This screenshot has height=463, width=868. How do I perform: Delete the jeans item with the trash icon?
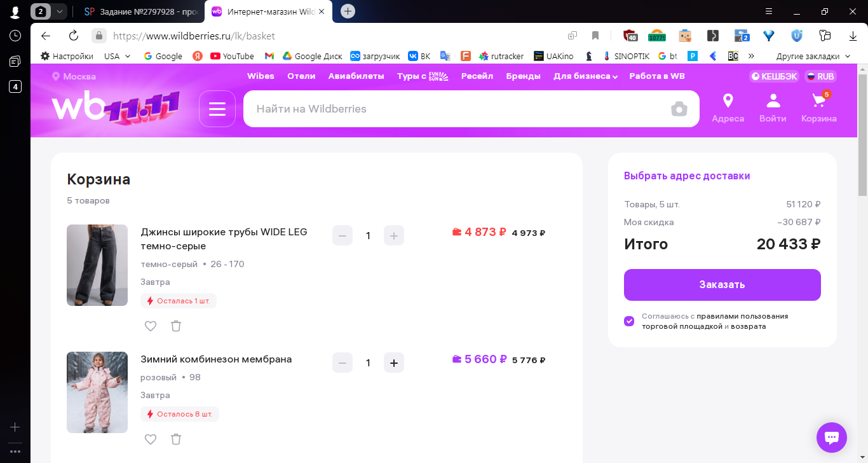(x=176, y=326)
